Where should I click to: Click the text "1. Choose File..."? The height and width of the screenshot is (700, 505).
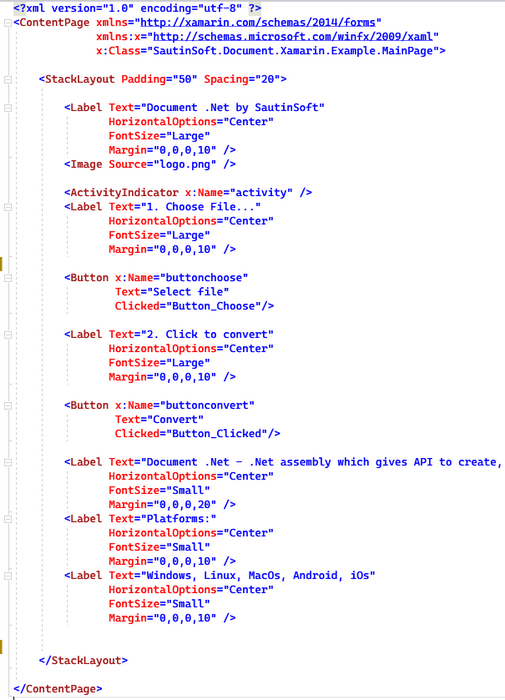click(201, 207)
